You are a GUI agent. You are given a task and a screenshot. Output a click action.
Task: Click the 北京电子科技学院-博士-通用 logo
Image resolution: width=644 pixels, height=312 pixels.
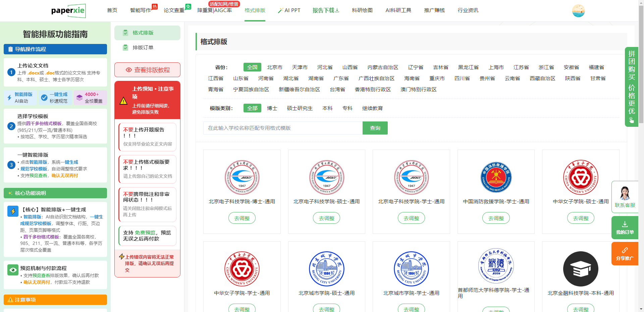(x=242, y=177)
